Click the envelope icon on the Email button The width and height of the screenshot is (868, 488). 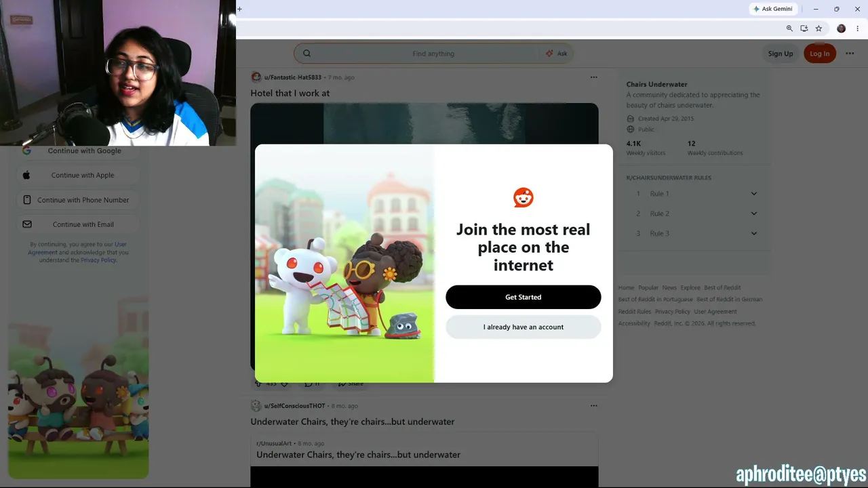tap(27, 224)
